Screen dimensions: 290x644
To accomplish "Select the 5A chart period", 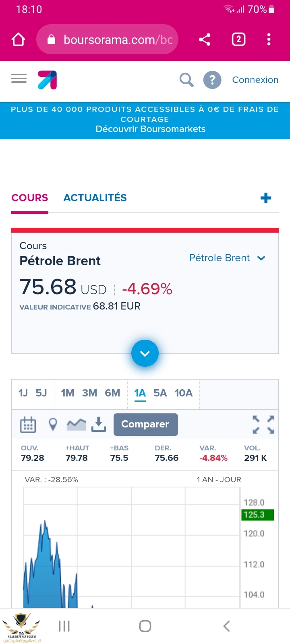I will click(x=160, y=393).
